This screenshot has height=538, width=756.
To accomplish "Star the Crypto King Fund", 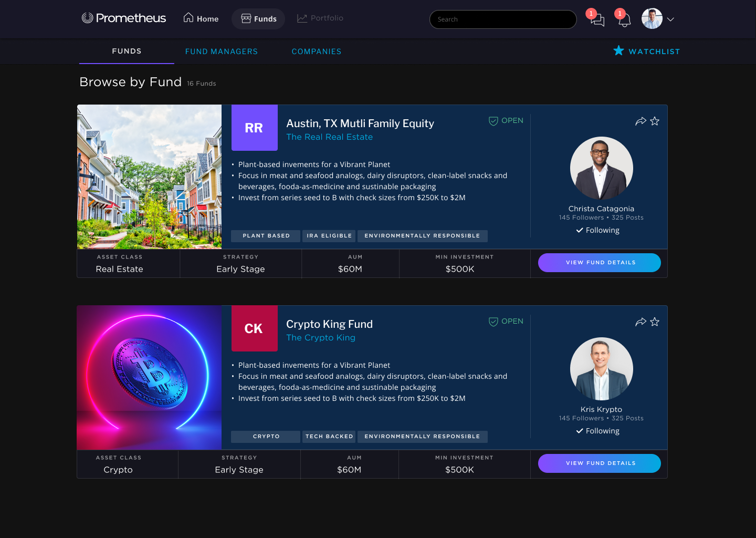I will (x=655, y=322).
